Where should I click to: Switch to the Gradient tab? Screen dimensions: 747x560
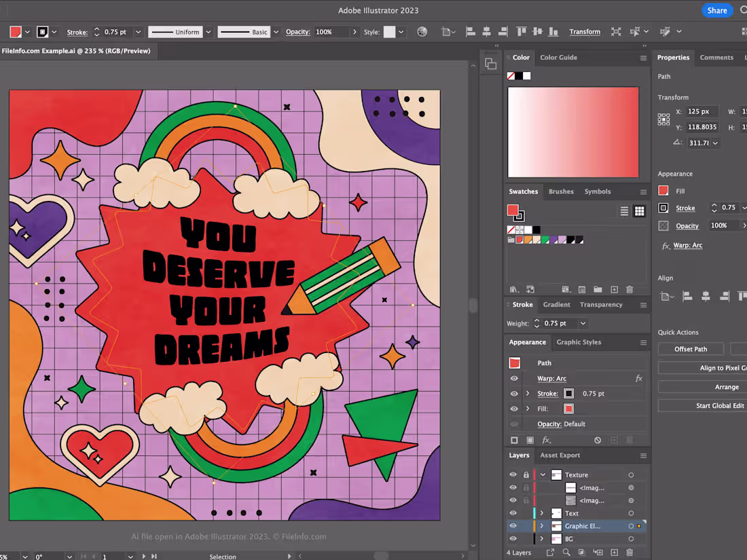557,304
